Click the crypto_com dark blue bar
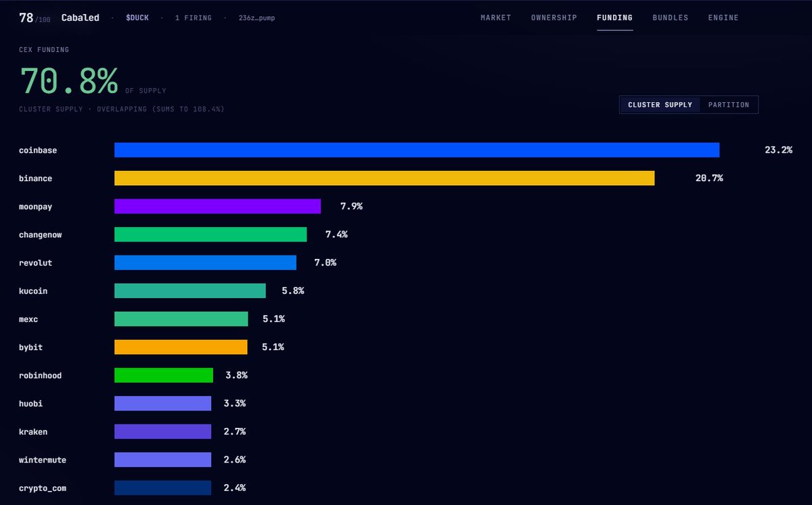The image size is (812, 505). coord(162,488)
